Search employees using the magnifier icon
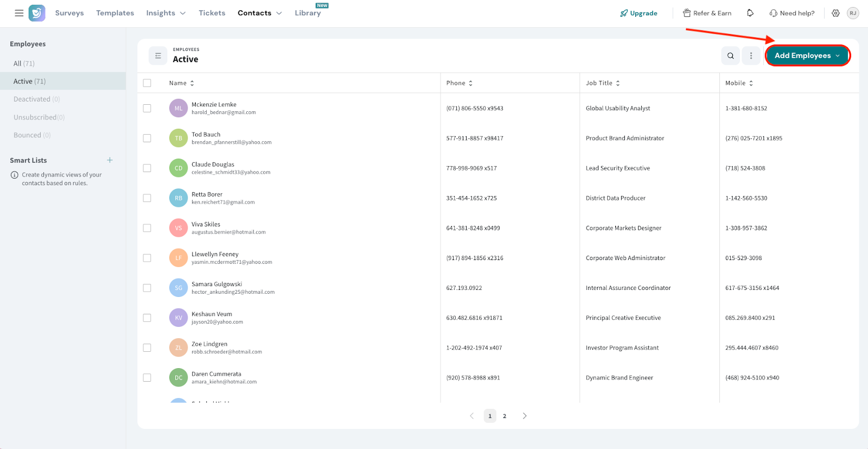 pyautogui.click(x=730, y=55)
